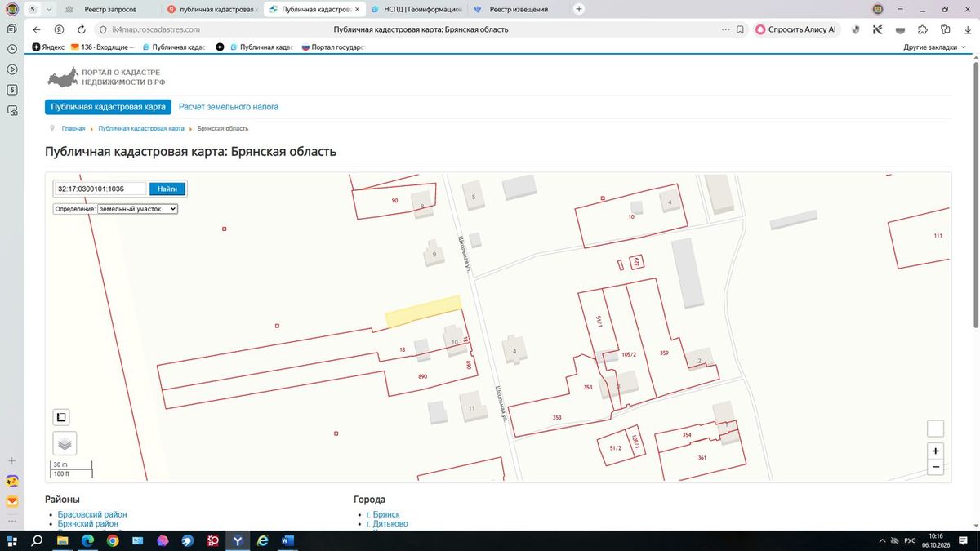Bookmark this page using the bookmark icon

click(x=740, y=29)
